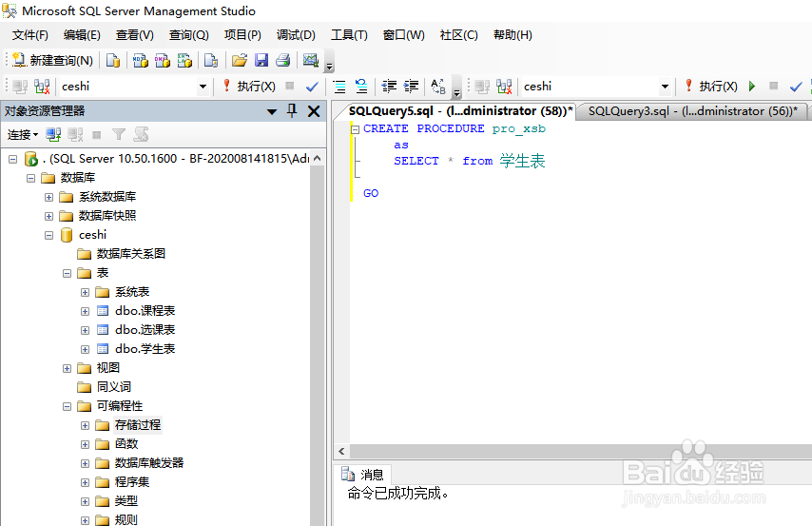The height and width of the screenshot is (526, 812).
Task: Collapse CREATE PROCEDURE code outline box
Action: pyautogui.click(x=356, y=129)
